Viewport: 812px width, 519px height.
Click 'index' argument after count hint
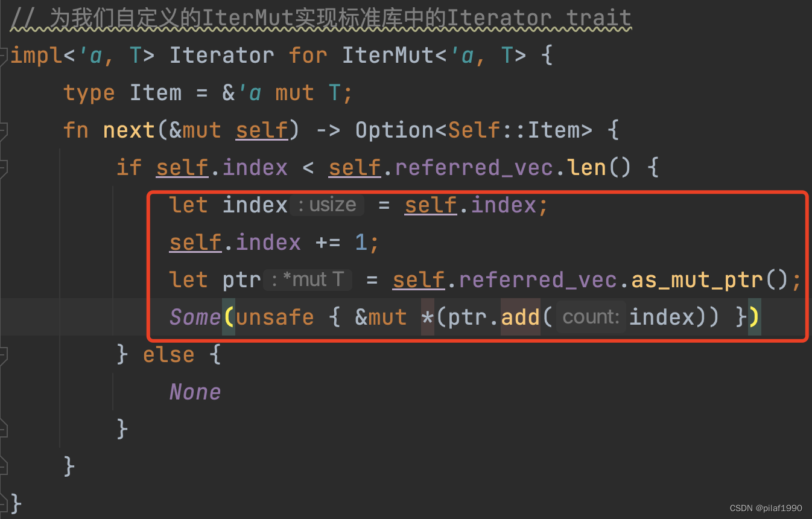pos(662,317)
